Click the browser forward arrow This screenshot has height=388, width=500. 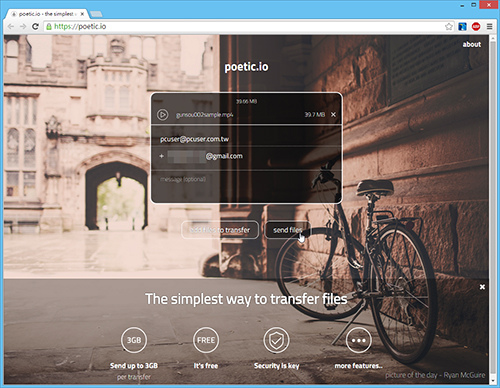23,26
